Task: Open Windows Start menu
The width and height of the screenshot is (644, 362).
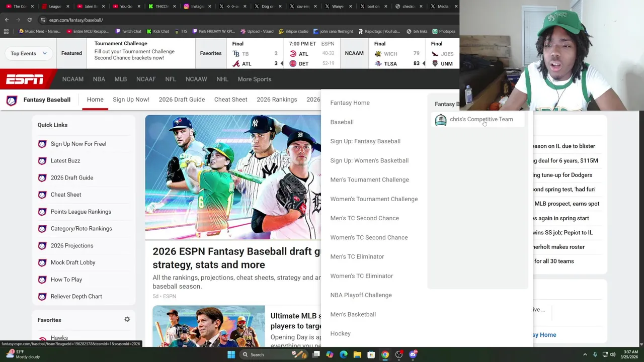Action: tap(231, 354)
